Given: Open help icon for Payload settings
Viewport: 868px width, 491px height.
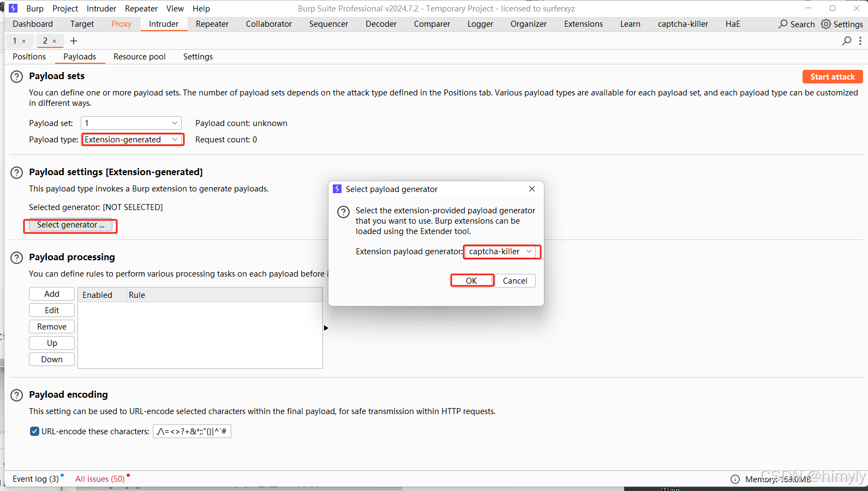Looking at the screenshot, I should click(x=17, y=173).
